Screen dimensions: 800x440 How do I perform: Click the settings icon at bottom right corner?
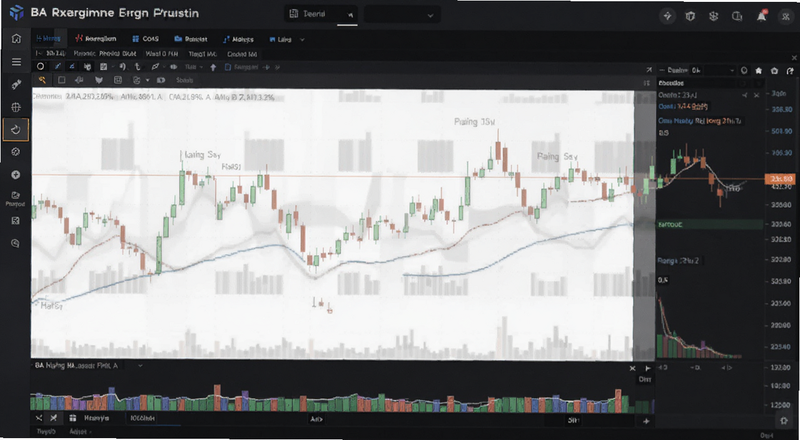point(784,421)
